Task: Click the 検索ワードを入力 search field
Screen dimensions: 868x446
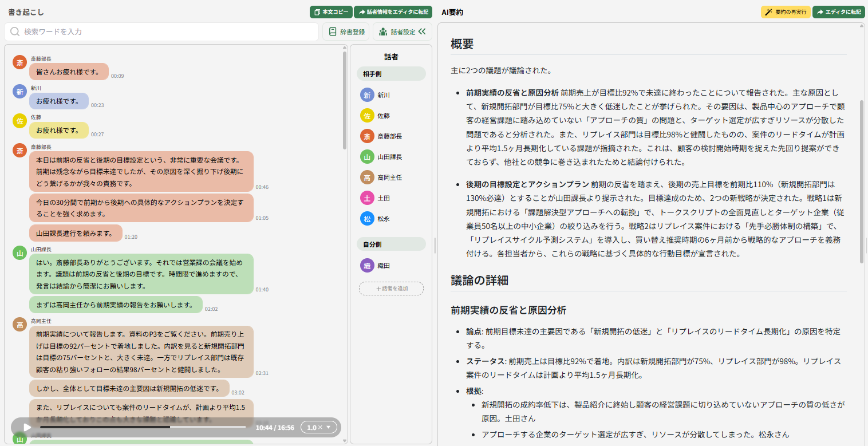Action: pyautogui.click(x=161, y=32)
